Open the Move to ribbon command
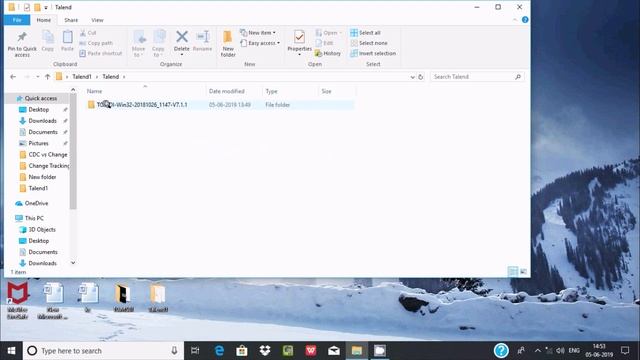Viewport: 640px width, 360px height. pos(139,44)
